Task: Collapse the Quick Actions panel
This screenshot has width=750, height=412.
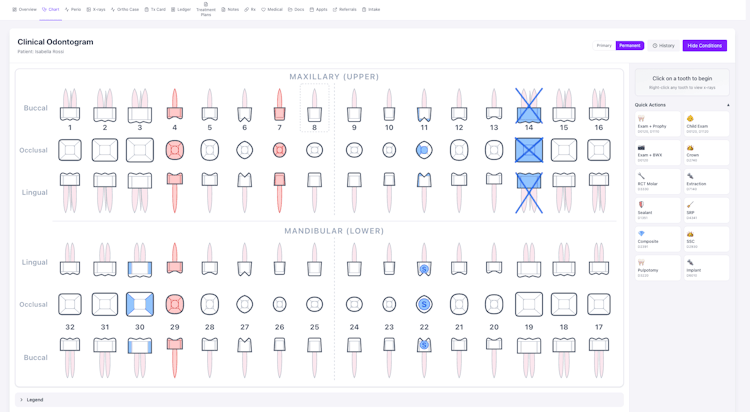Action: pyautogui.click(x=728, y=105)
